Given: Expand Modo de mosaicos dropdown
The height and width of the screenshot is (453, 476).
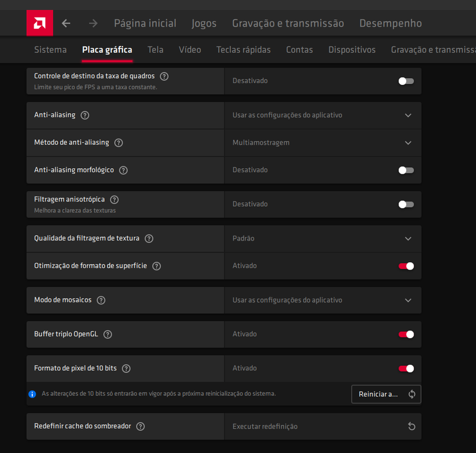Looking at the screenshot, I should [x=322, y=300].
